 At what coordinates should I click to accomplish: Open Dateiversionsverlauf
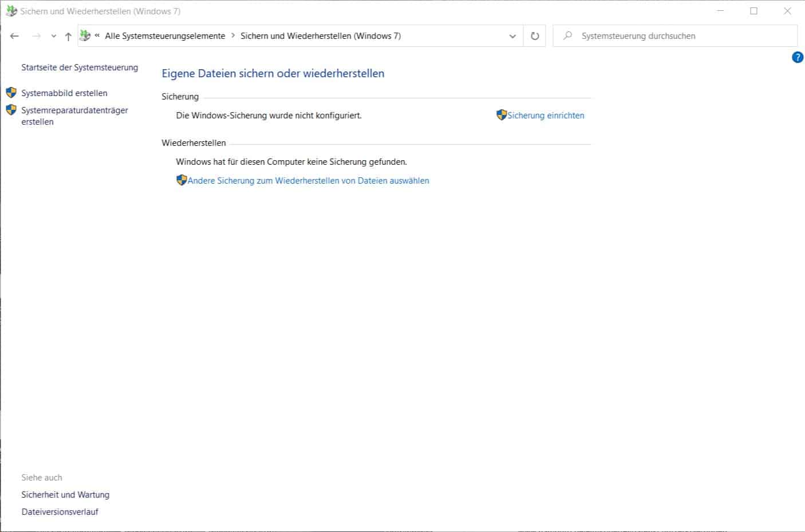point(60,512)
